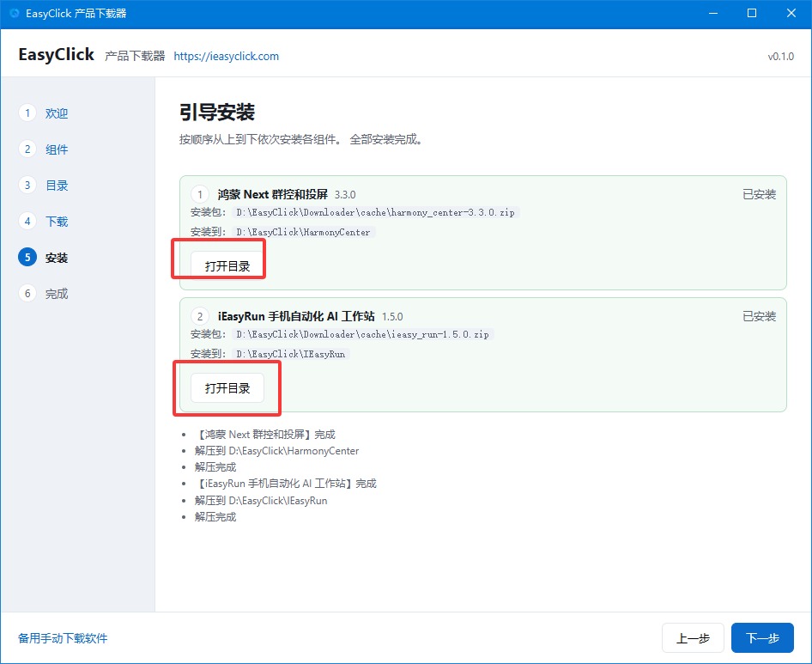812x664 pixels.
Task: Click the 上一步 button
Action: [x=693, y=638]
